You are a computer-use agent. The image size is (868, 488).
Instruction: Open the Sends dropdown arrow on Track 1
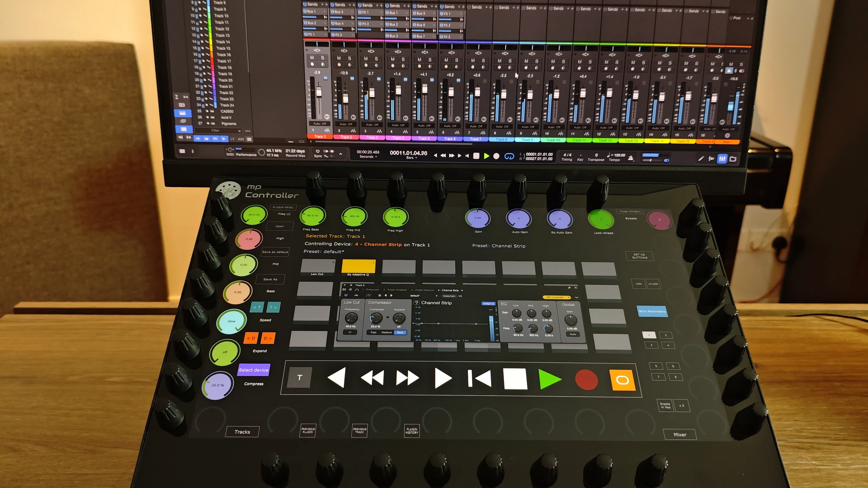tap(322, 5)
